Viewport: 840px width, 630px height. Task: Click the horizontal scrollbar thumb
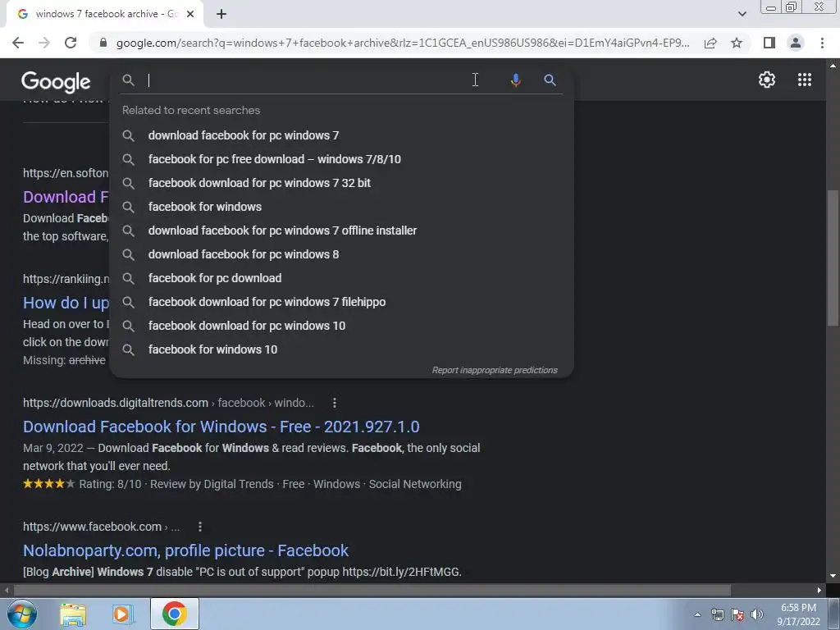(372, 590)
